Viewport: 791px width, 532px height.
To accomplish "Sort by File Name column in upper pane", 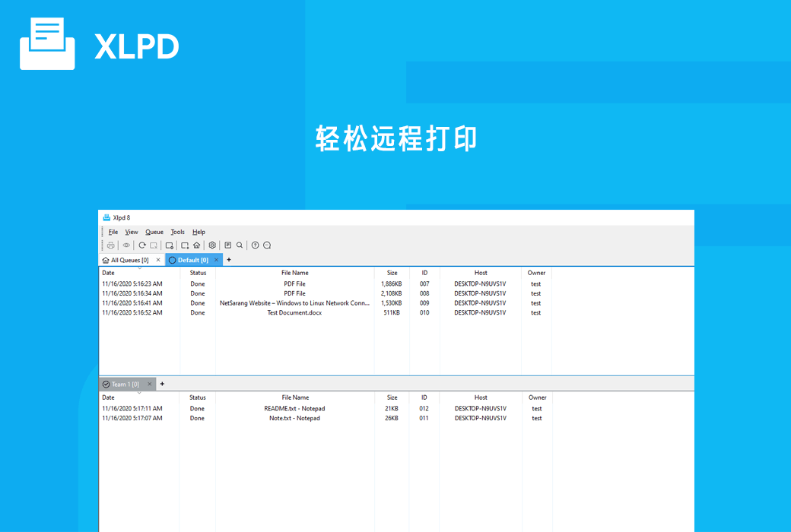I will (x=294, y=273).
